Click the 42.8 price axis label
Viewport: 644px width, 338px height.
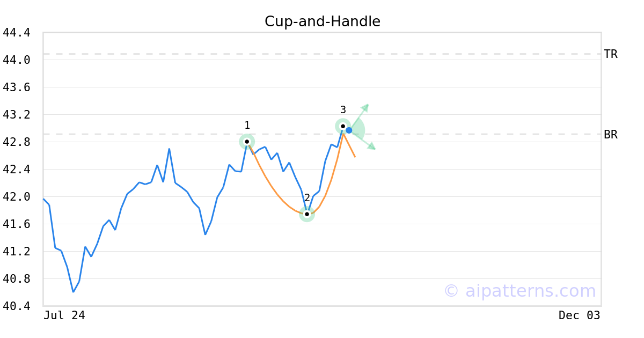(16, 142)
